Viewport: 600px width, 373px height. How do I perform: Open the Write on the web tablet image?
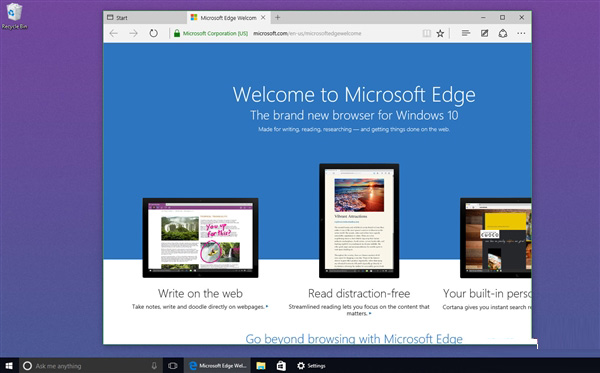coord(201,238)
